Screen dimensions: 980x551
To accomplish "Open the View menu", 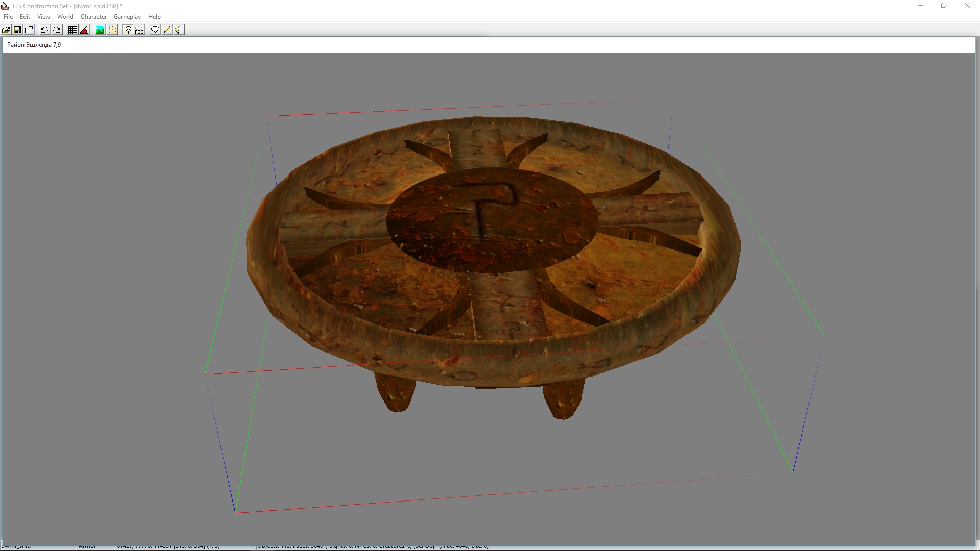I will pyautogui.click(x=43, y=17).
